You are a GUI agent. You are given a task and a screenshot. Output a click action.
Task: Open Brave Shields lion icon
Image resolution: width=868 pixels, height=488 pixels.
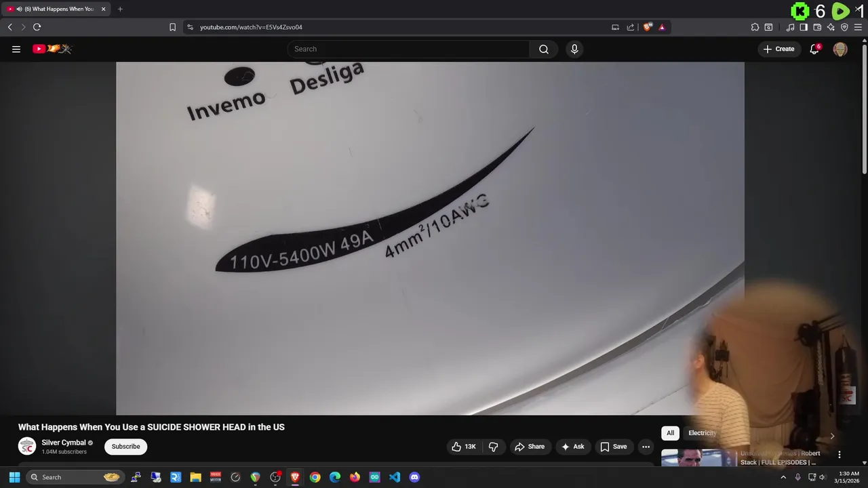point(648,27)
